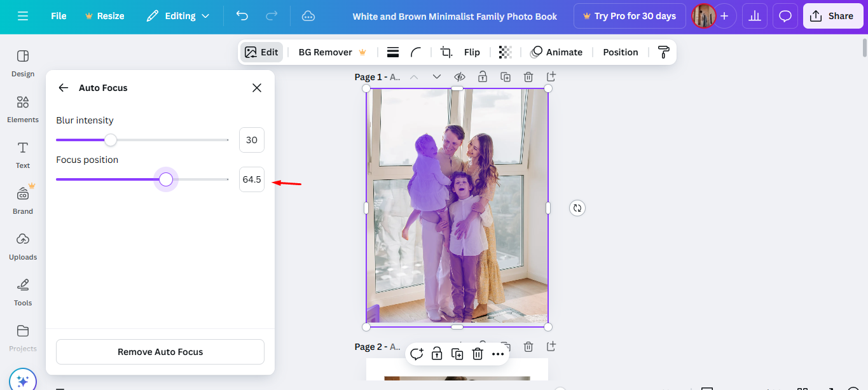Open transparency settings with the checkerboard icon
The image size is (868, 390).
[x=506, y=52]
